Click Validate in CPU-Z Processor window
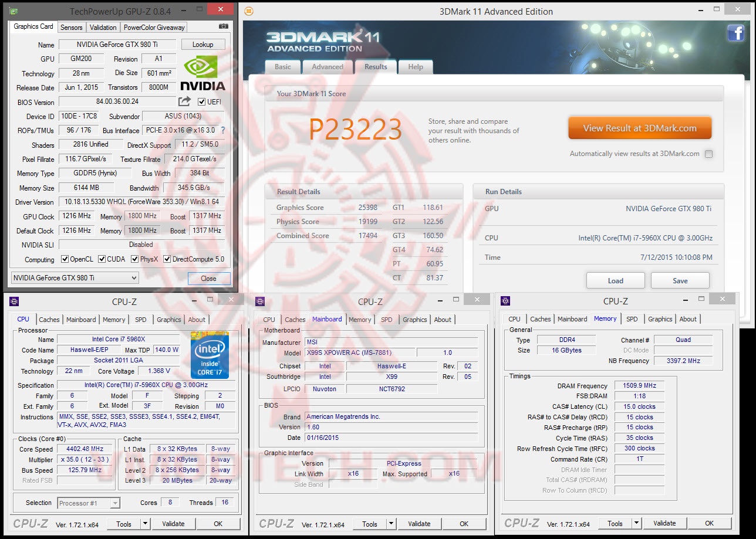Viewport: 756px width, 539px height. (x=173, y=524)
